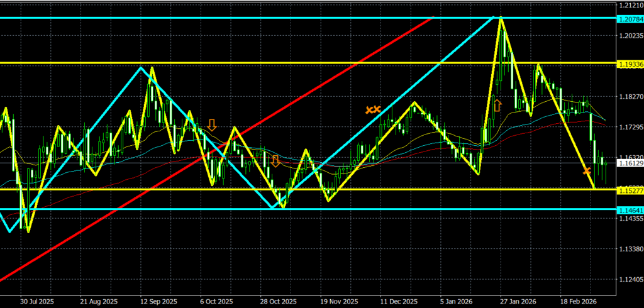Select the orange down arrow near 28 Oct 2025
644x308 pixels.
pos(275,161)
